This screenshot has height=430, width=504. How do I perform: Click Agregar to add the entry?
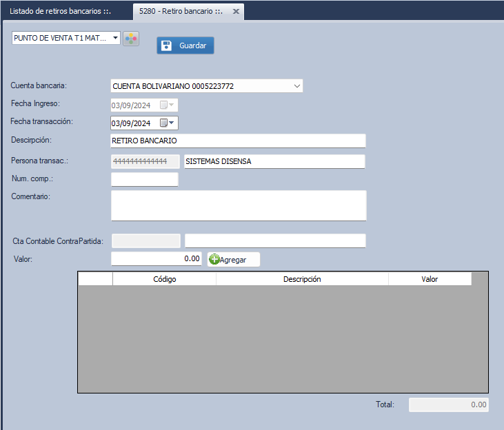coord(234,259)
